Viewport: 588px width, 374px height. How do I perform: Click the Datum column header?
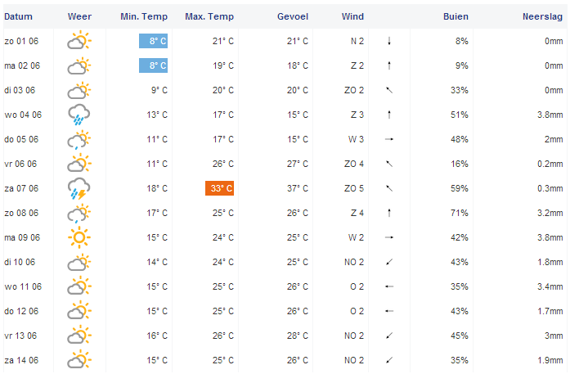point(18,16)
